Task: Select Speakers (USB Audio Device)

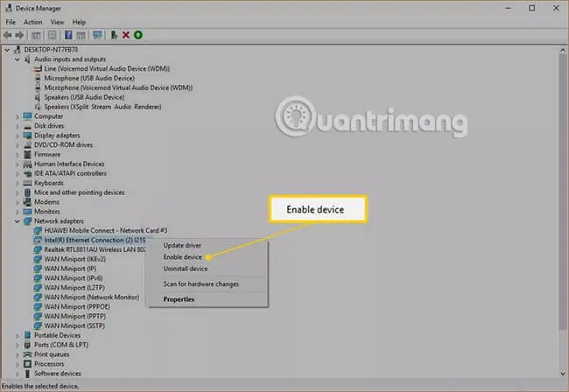Action: click(x=84, y=97)
